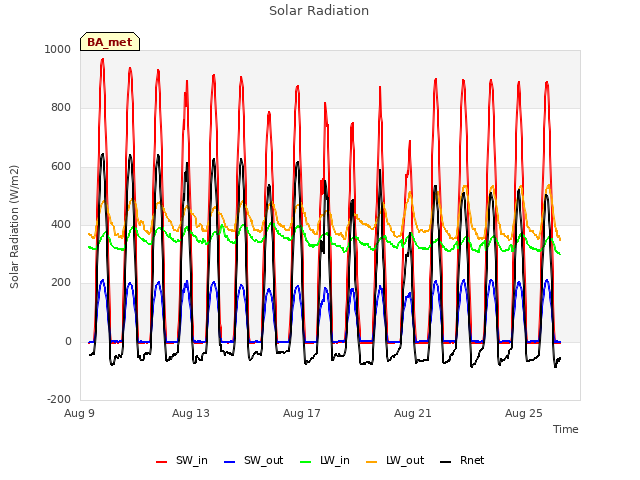
Task: Click the Aug 25 x-axis label
Action: pos(524,413)
